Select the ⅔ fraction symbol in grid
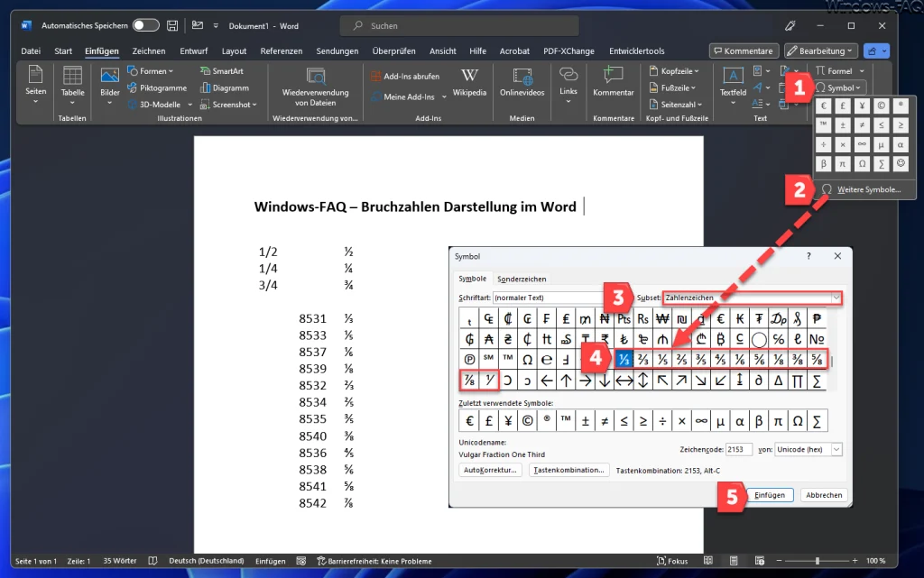 [x=642, y=359]
